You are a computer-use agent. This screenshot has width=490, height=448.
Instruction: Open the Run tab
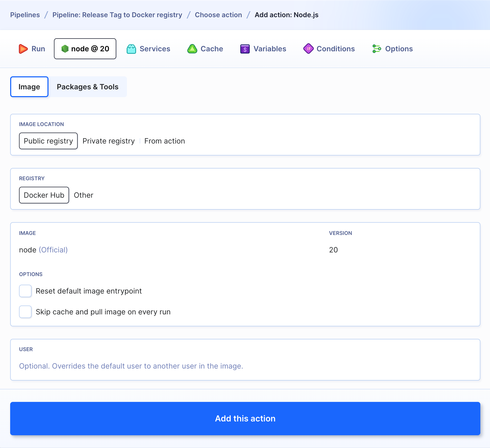[32, 49]
